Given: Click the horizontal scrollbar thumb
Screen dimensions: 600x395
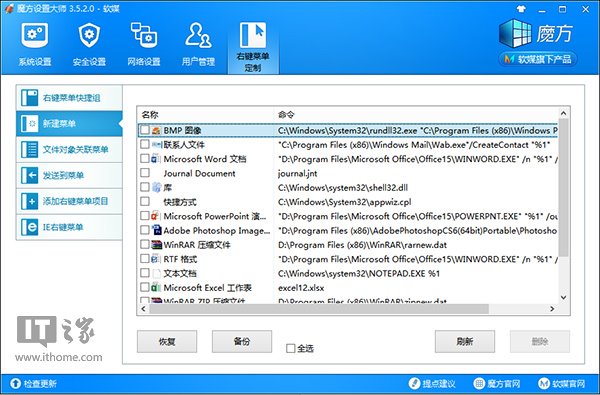Looking at the screenshot, I should pyautogui.click(x=319, y=308).
